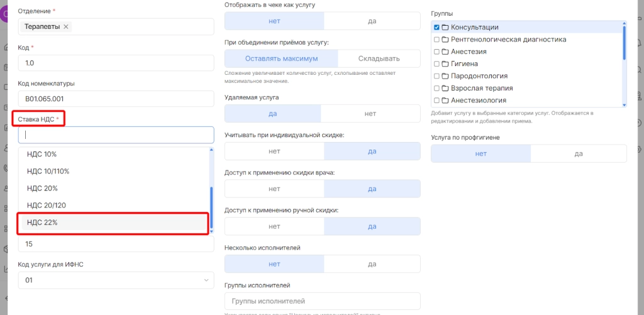The image size is (644, 315).
Task: Click the folder icon beside Пародонтология
Action: click(445, 76)
